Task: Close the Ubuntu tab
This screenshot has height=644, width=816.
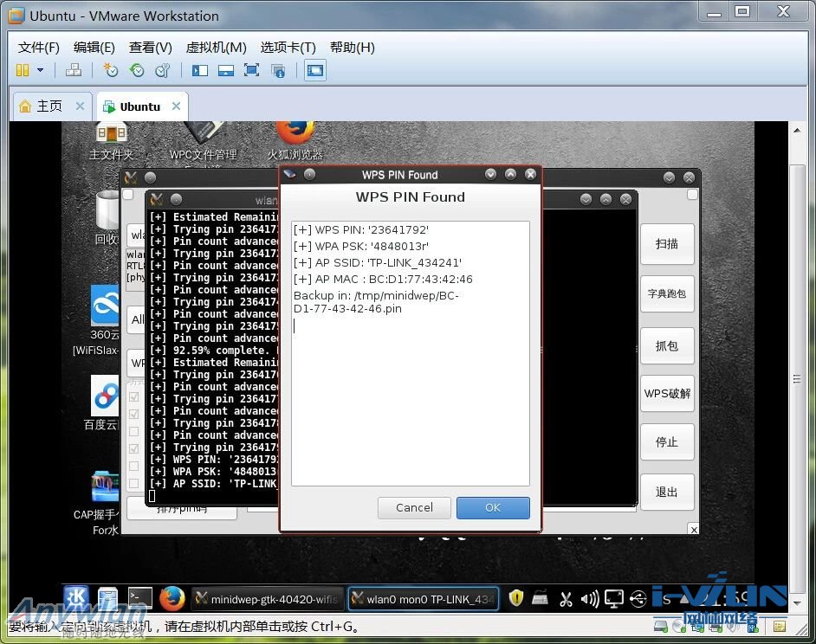Action: [x=176, y=106]
